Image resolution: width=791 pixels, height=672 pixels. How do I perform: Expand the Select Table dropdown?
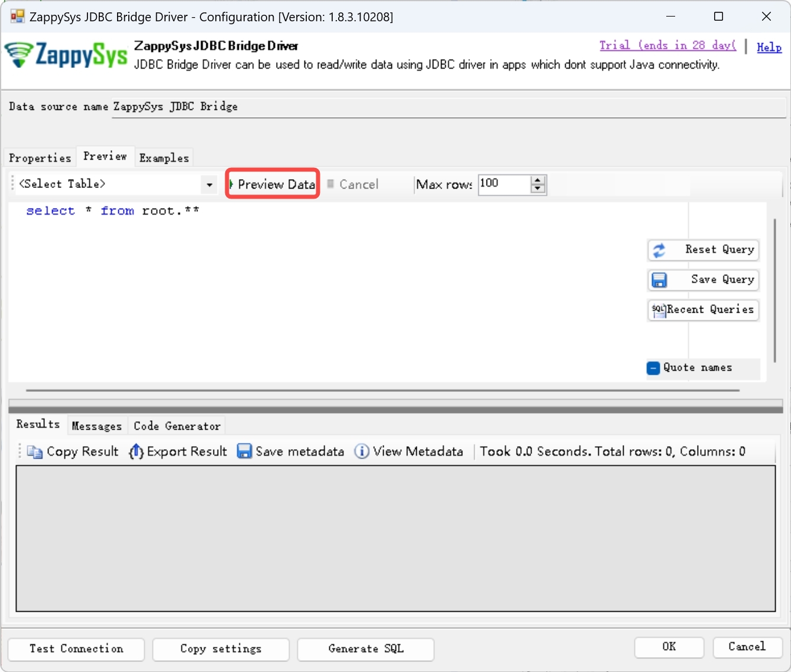[209, 185]
